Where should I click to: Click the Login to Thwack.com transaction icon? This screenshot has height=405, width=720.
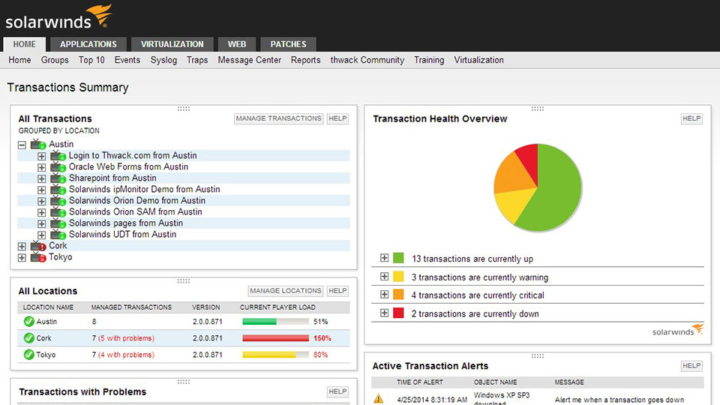[x=58, y=156]
